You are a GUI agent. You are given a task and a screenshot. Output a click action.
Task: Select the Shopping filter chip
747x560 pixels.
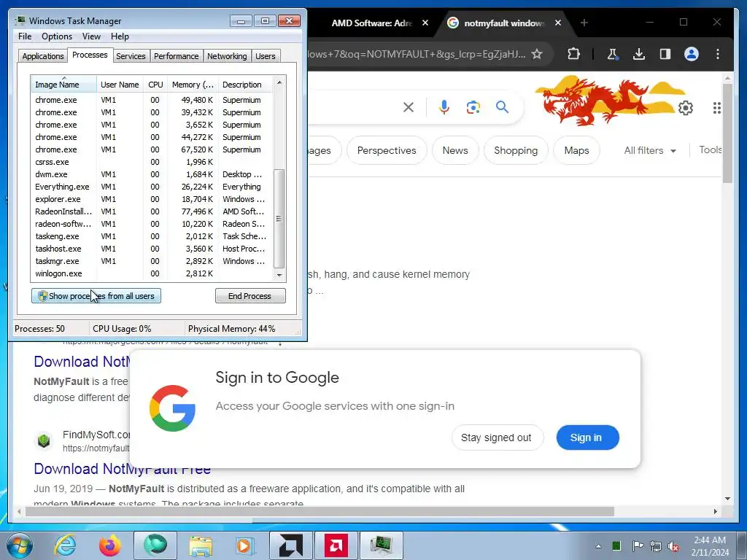point(516,150)
